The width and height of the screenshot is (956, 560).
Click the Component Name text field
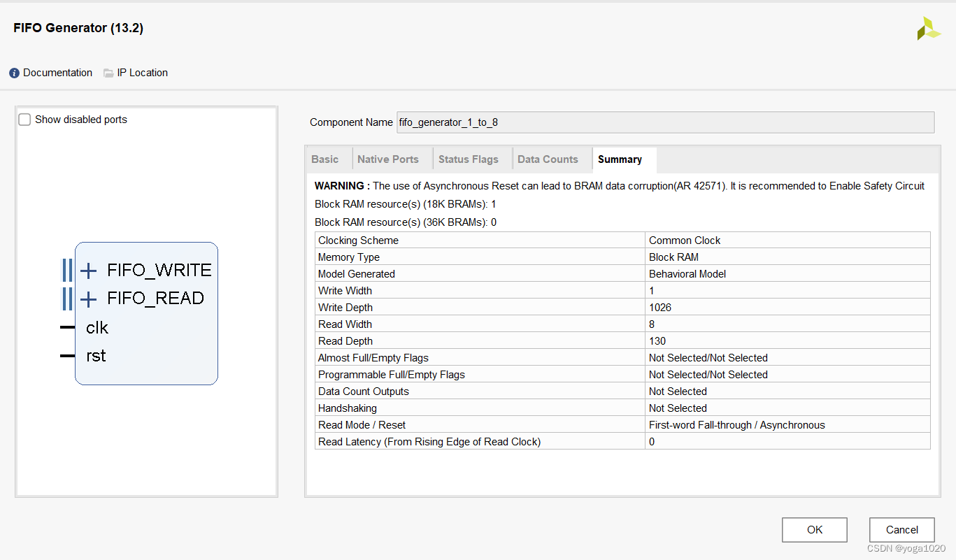[x=664, y=122]
